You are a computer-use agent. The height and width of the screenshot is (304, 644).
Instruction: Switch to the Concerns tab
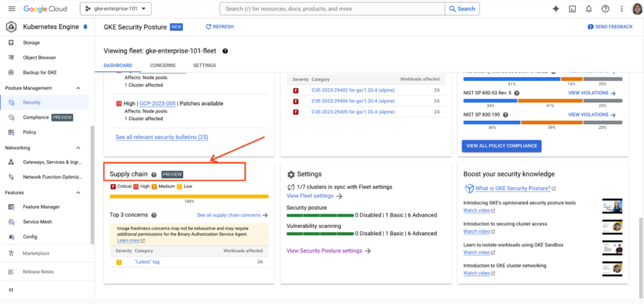coord(163,65)
